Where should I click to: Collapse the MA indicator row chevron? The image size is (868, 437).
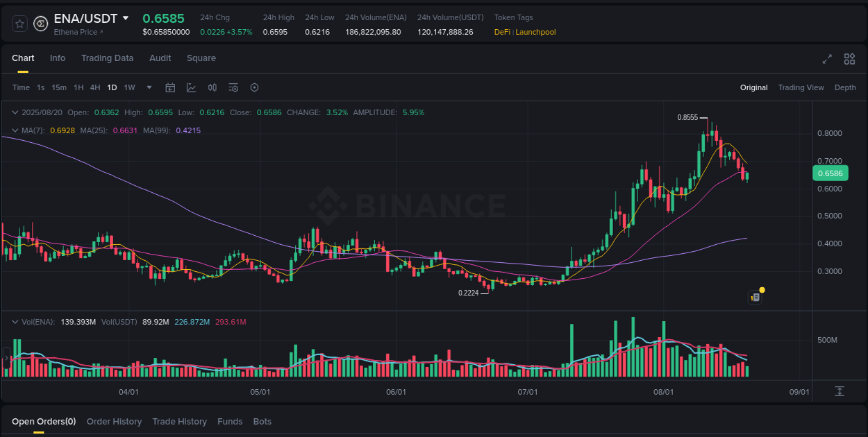click(x=15, y=130)
